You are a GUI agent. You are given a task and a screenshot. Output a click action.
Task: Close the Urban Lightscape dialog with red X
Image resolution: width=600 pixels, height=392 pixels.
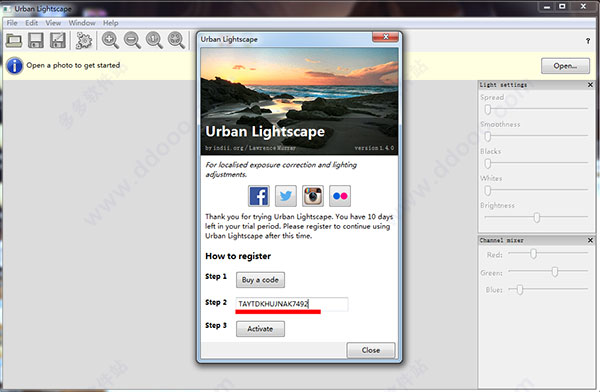click(386, 37)
